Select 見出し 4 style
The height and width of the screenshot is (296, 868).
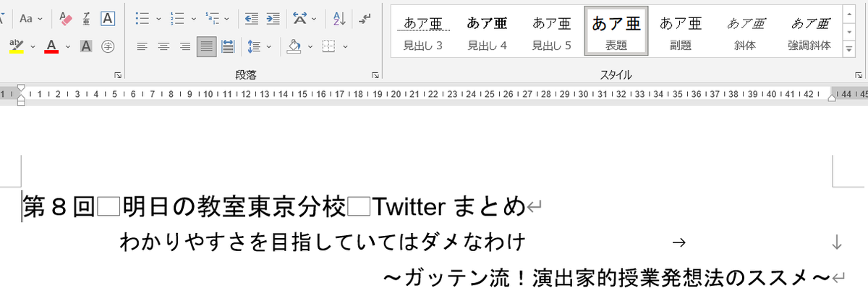(x=488, y=33)
